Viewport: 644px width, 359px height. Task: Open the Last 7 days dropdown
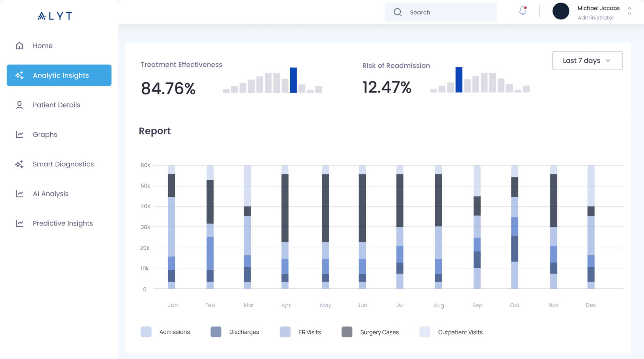pyautogui.click(x=587, y=60)
